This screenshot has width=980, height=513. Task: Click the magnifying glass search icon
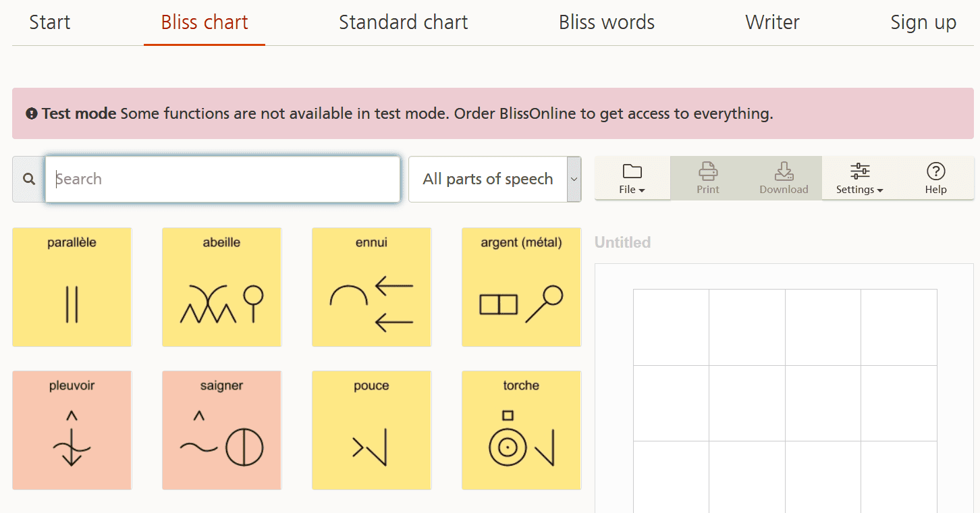[x=29, y=180]
